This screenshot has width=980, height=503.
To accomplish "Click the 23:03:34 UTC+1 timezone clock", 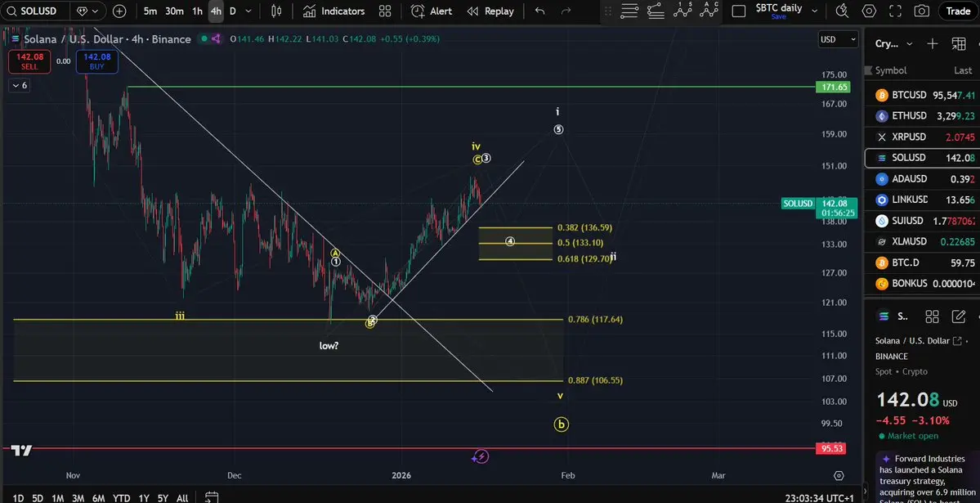I will tap(819, 498).
